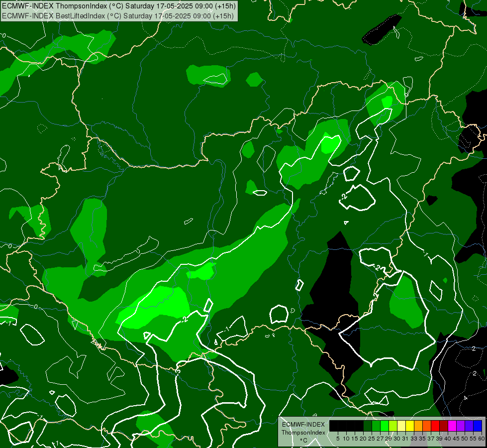
Task: Click the legend tick value 45
Action: click(x=456, y=439)
